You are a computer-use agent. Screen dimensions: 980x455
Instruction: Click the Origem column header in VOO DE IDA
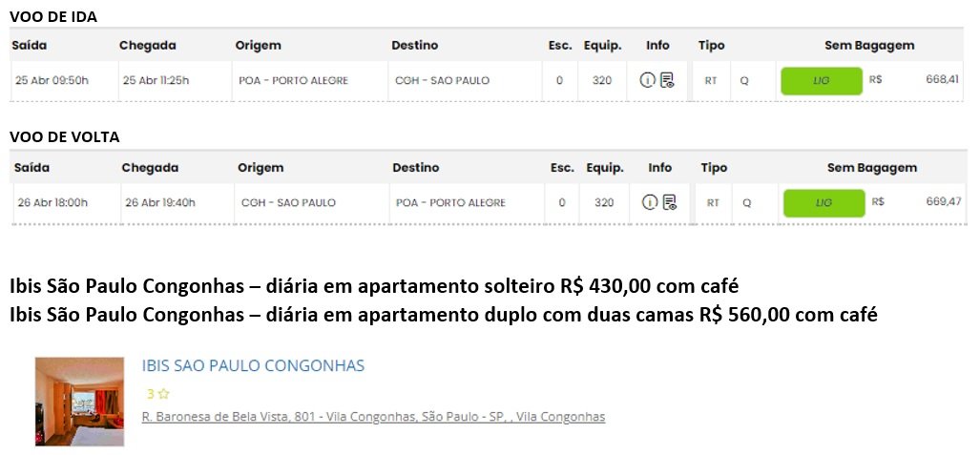click(259, 45)
